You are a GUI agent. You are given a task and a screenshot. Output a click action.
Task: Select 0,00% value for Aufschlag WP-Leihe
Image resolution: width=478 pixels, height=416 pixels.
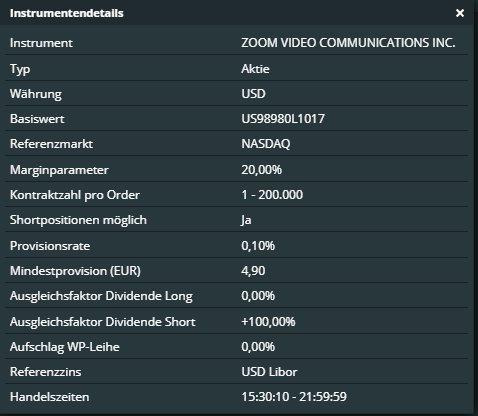(x=258, y=347)
